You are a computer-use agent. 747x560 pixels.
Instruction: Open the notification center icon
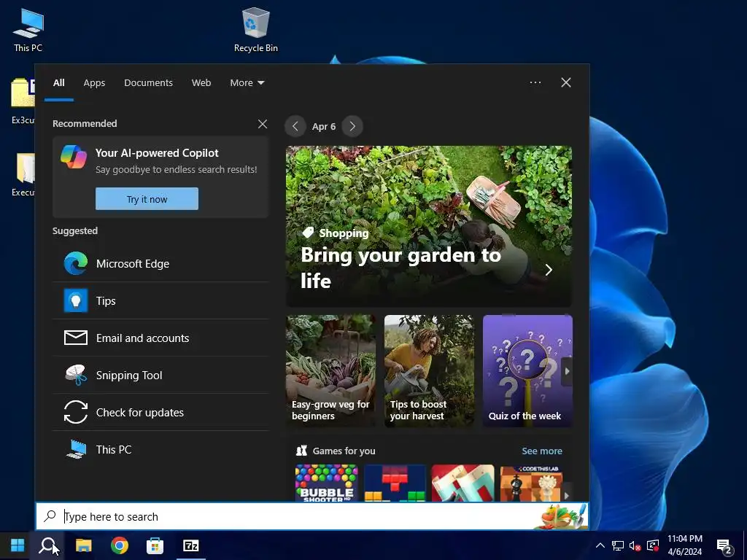(724, 545)
